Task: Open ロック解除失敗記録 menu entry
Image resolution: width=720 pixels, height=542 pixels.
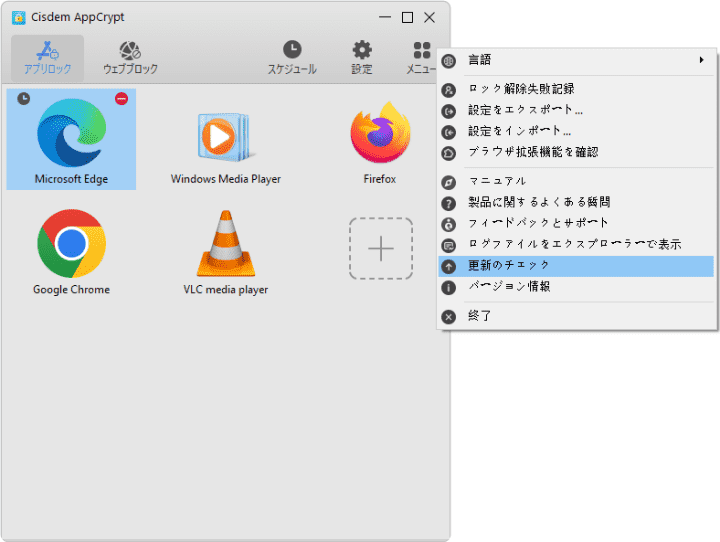Action: pos(576,89)
